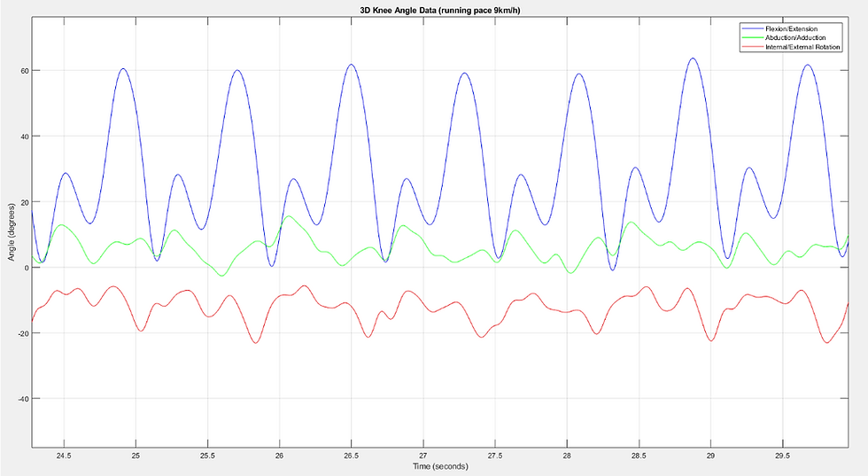Click the x-axis tick label 27.5
868x476 pixels.
click(495, 456)
